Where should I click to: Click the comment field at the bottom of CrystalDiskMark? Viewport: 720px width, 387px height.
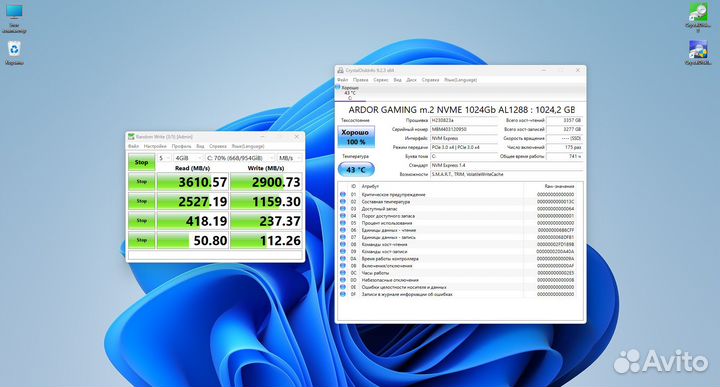(x=215, y=255)
